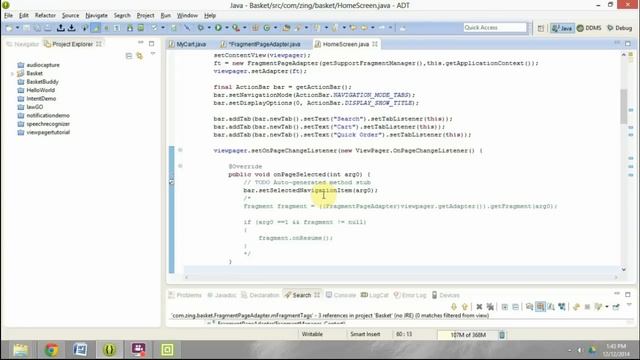Click the editor vertical scrollbar thumb
The height and width of the screenshot is (360, 640).
(623, 106)
